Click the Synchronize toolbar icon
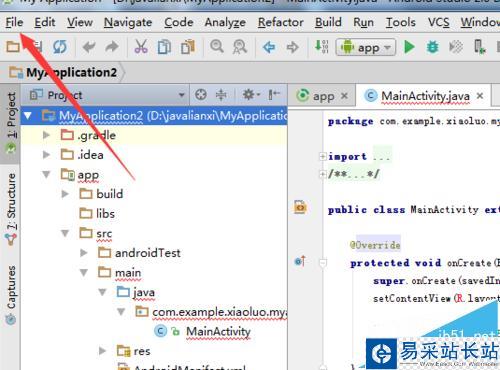This screenshot has height=370, width=500. point(60,47)
